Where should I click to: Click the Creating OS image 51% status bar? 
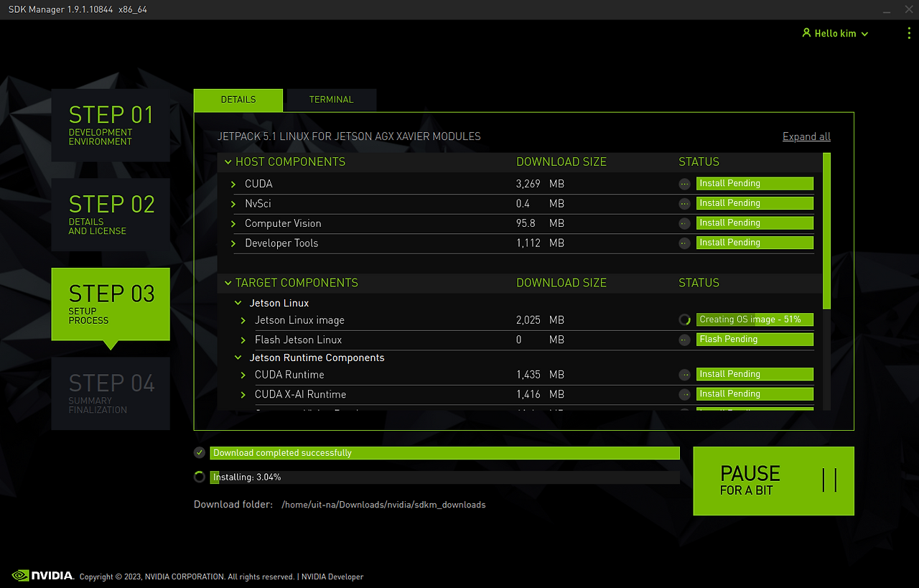(x=755, y=319)
